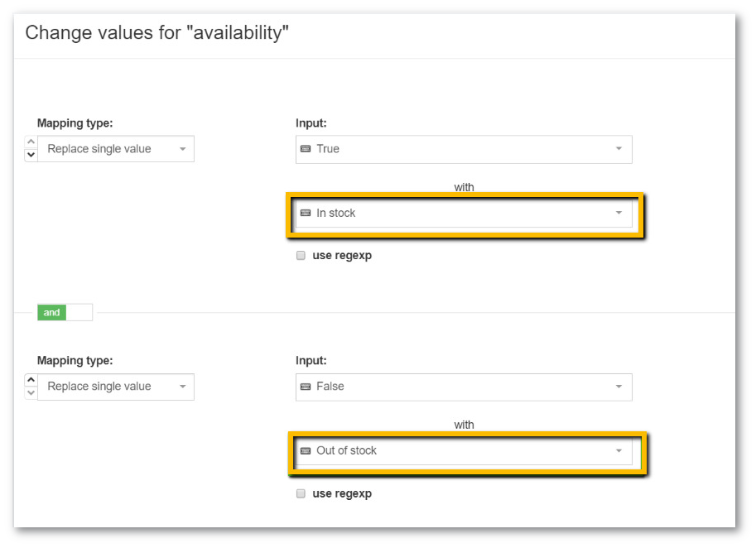Move second mapping rule up with up arrow

pyautogui.click(x=31, y=380)
